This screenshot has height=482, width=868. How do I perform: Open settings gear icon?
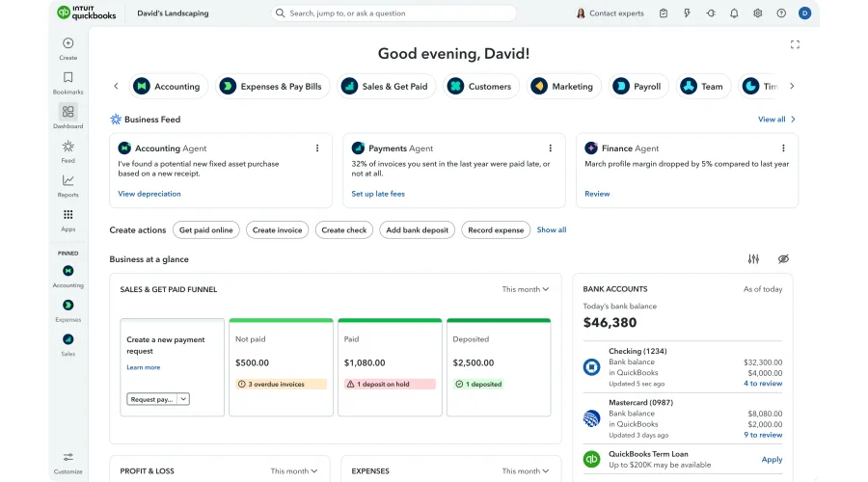point(758,13)
